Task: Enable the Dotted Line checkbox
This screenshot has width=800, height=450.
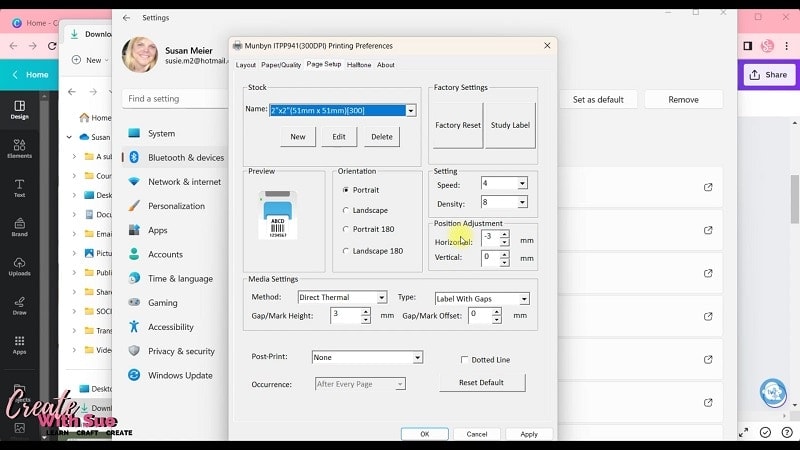Action: 464,360
